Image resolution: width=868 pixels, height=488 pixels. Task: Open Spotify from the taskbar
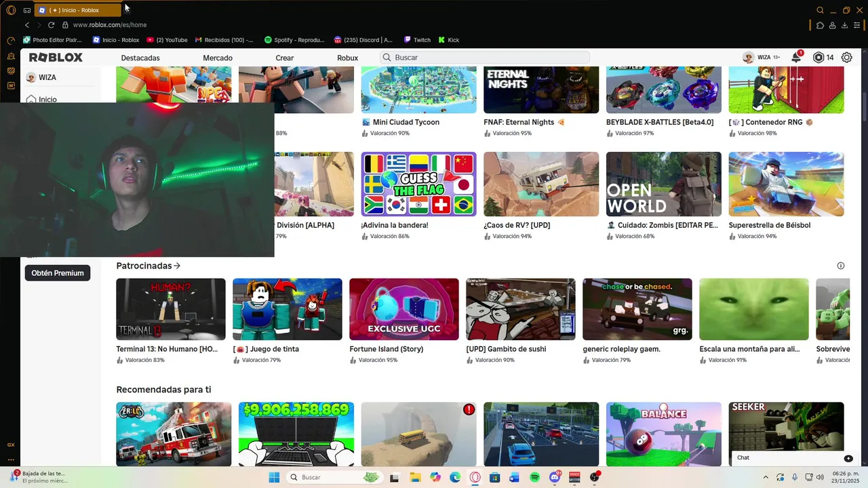click(534, 477)
